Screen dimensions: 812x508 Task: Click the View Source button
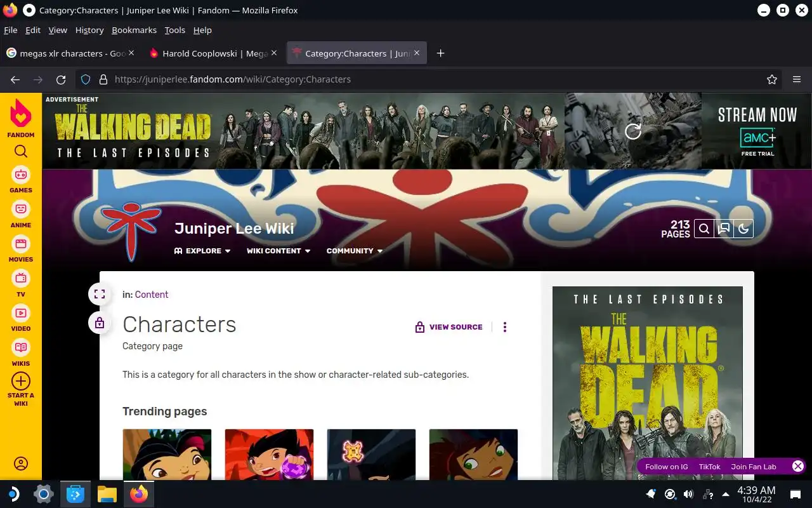[449, 327]
